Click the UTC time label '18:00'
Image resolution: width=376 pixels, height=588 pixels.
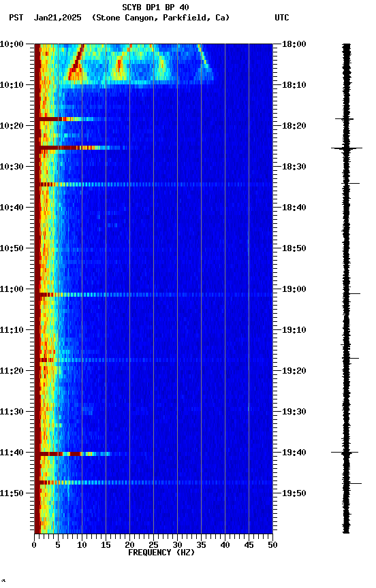(294, 44)
